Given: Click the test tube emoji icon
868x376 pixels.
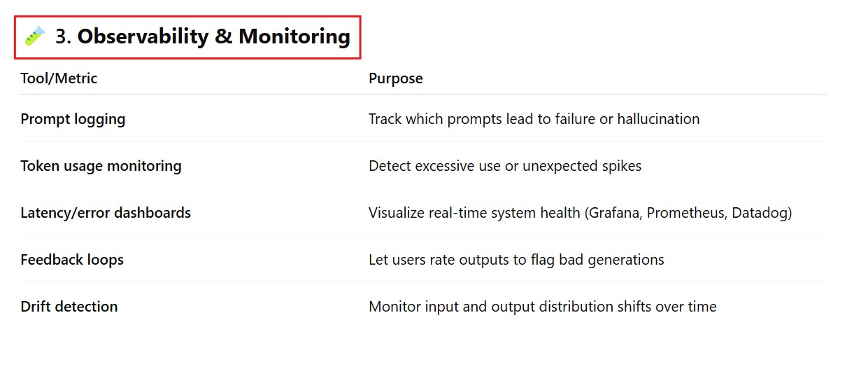Looking at the screenshot, I should coord(34,36).
